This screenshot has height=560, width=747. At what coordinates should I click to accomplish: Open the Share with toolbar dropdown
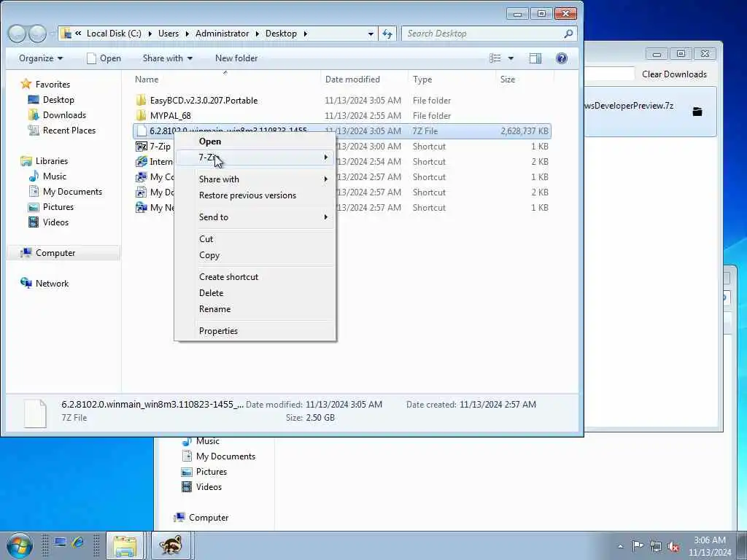pos(167,58)
